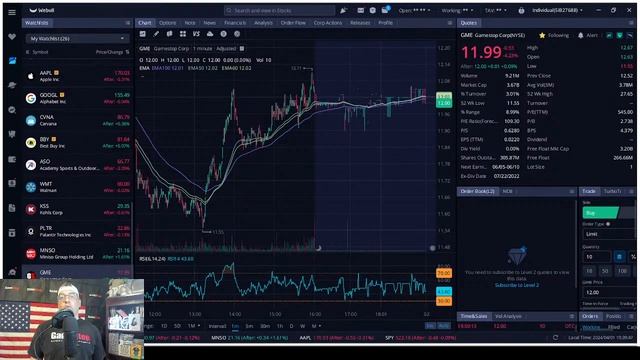Open the Order Type Limit dropdown
Image resolution: width=640 pixels, height=360 pixels.
[609, 234]
